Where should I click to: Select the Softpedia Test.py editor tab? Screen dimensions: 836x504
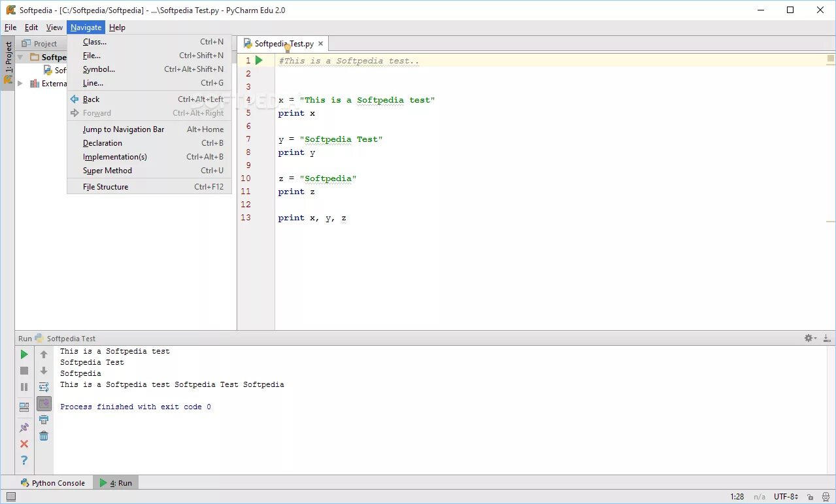click(x=284, y=44)
